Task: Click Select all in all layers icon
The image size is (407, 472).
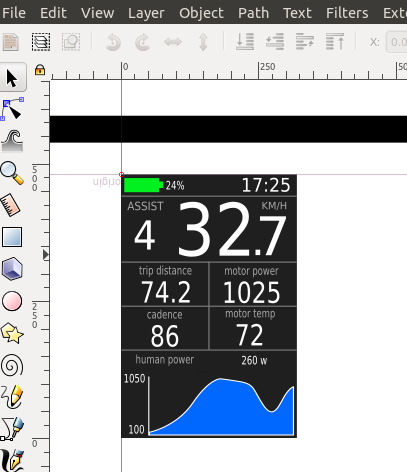Action: point(41,42)
